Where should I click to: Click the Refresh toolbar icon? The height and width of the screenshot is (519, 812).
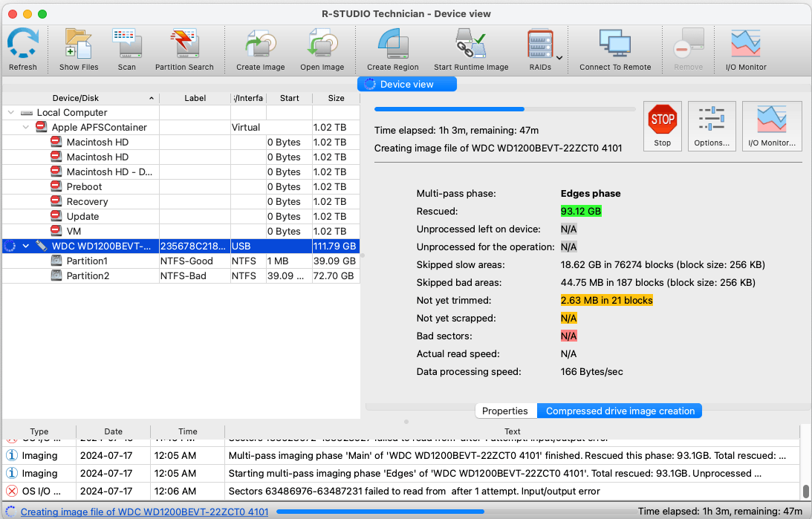tap(23, 50)
